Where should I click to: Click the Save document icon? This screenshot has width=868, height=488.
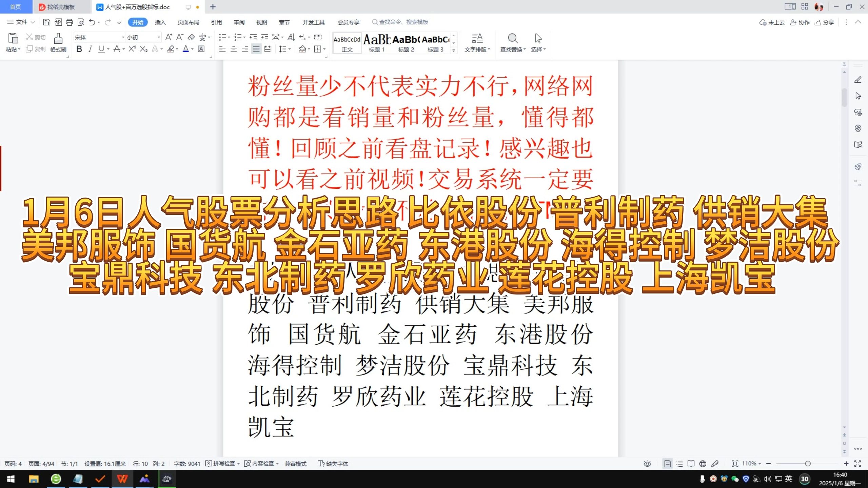47,22
